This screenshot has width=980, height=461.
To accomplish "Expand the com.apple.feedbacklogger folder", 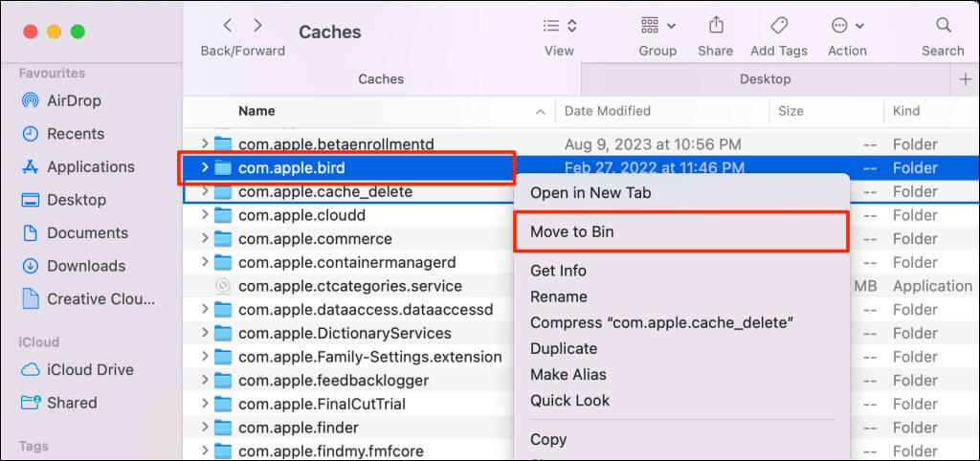I will coord(205,381).
